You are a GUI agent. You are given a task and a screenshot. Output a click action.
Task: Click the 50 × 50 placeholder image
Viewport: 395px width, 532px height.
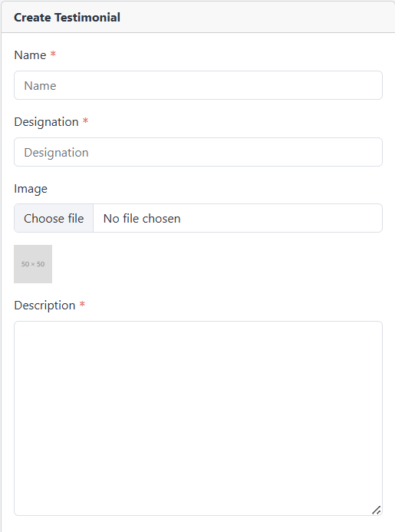click(33, 264)
